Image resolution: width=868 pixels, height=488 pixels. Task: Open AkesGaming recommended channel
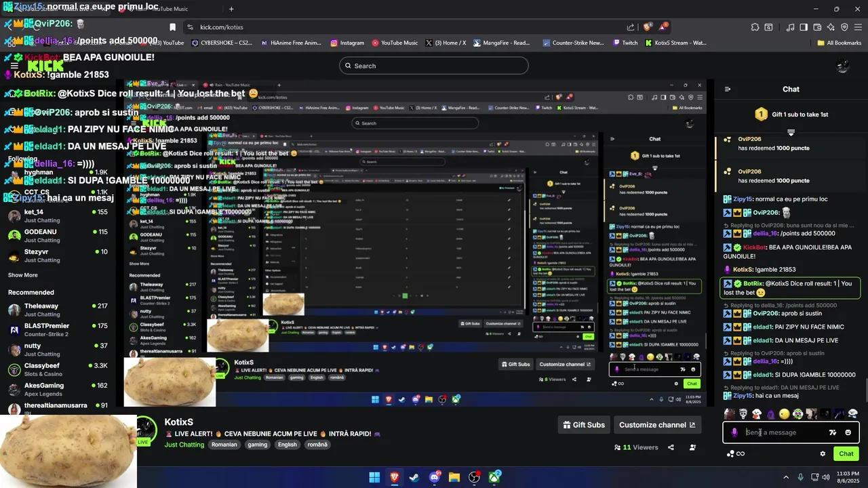point(58,389)
